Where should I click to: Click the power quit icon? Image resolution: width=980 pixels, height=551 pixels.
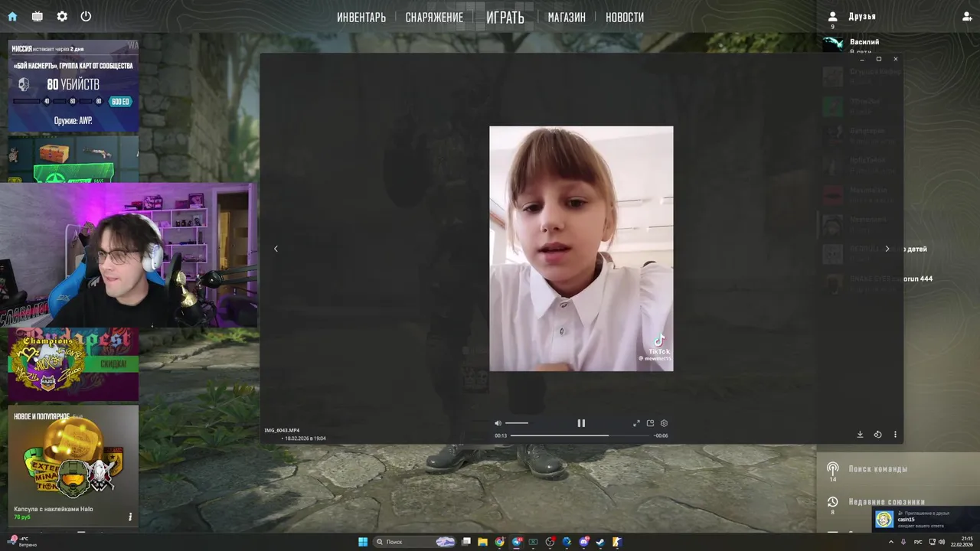click(x=86, y=16)
